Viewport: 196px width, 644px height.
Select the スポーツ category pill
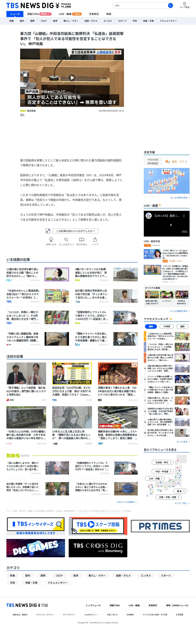pos(166,576)
